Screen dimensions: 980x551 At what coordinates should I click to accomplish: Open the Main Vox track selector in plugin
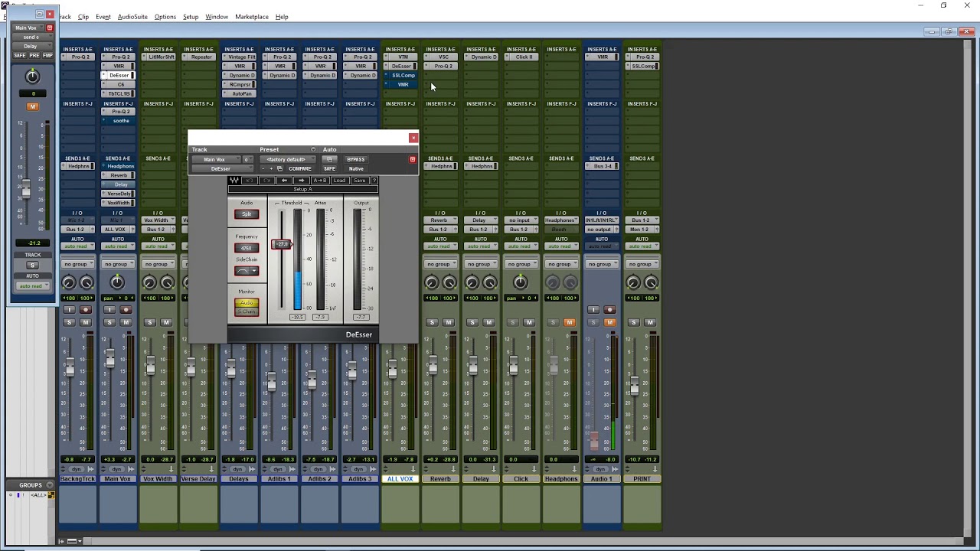(x=217, y=160)
